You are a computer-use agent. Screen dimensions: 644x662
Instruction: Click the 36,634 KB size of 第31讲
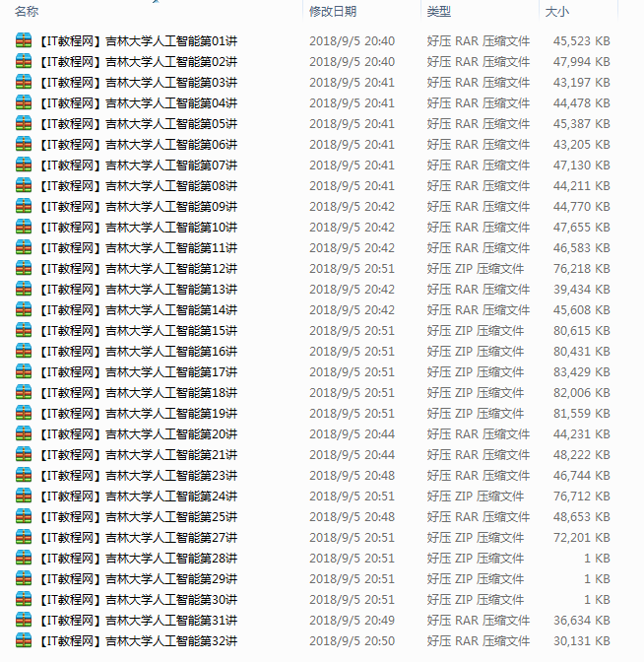(581, 621)
